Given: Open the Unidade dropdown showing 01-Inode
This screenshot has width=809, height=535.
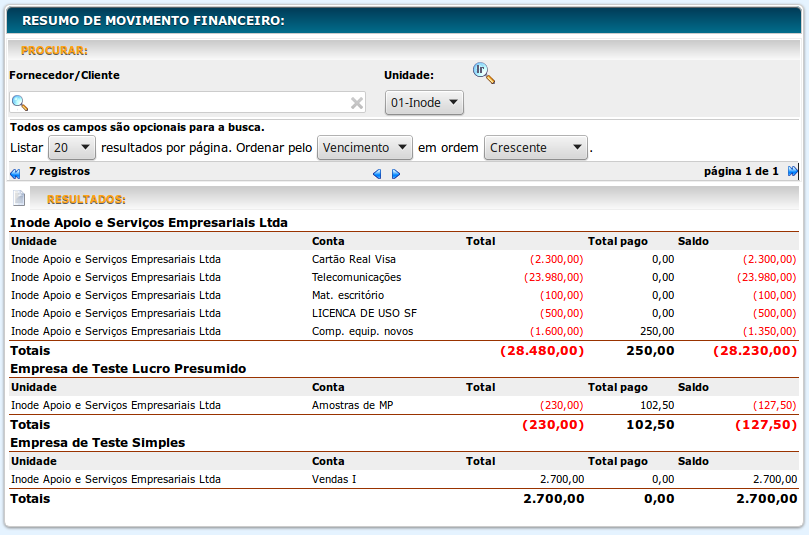Looking at the screenshot, I should click(424, 102).
